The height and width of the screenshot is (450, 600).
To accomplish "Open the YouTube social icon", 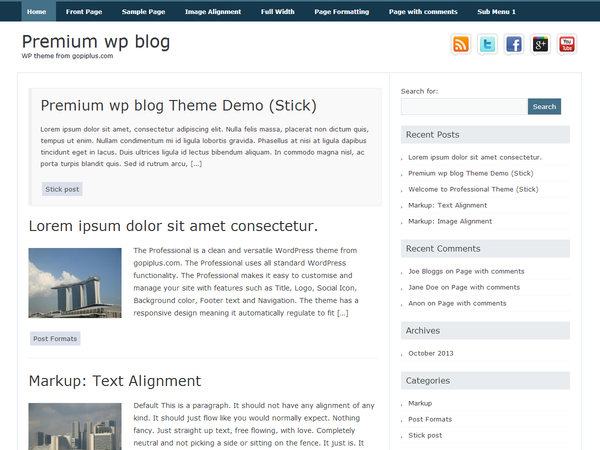I will 567,44.
